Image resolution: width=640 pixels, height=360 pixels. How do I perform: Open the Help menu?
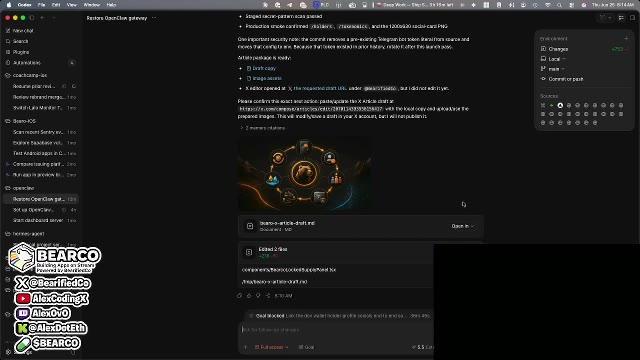(x=111, y=5)
